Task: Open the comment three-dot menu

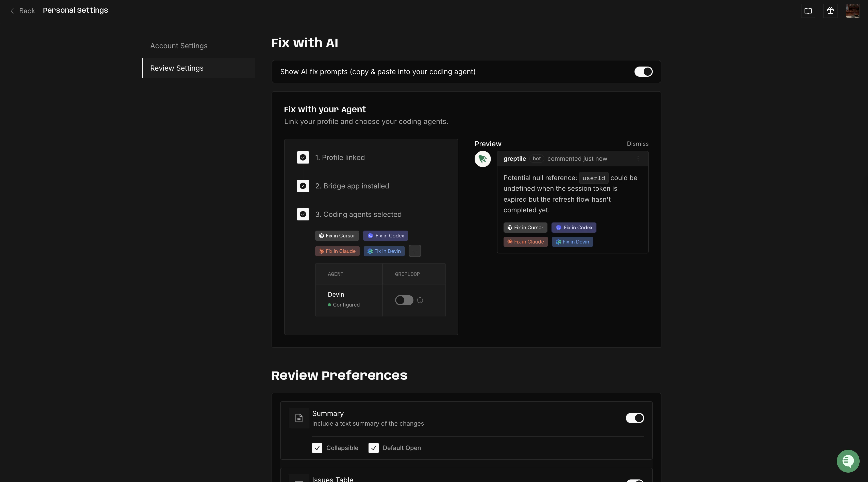Action: coord(638,159)
